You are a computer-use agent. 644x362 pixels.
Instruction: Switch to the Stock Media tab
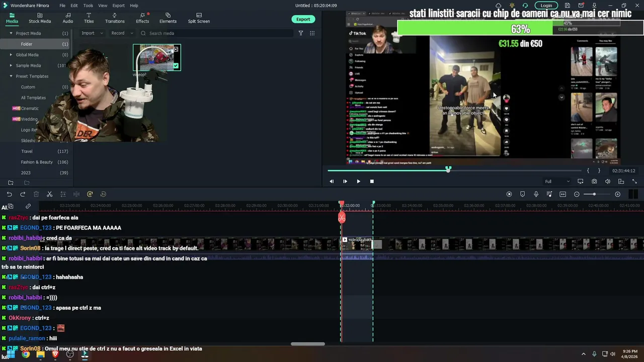click(x=40, y=18)
